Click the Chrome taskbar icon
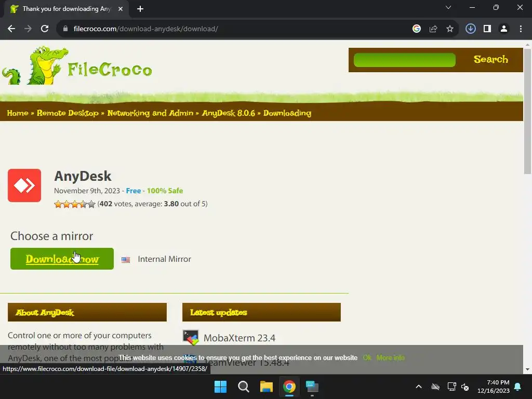532x399 pixels. [x=289, y=387]
